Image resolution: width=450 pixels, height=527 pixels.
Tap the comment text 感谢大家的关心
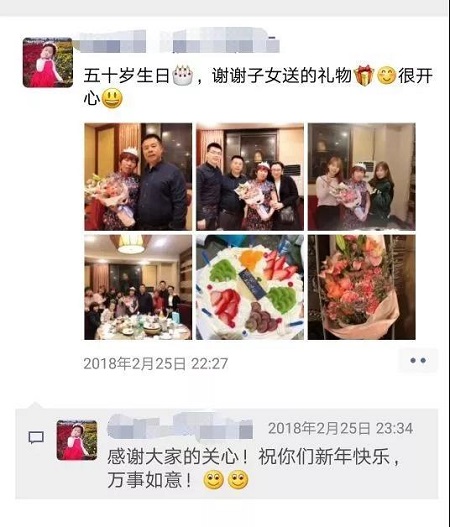pos(173,457)
